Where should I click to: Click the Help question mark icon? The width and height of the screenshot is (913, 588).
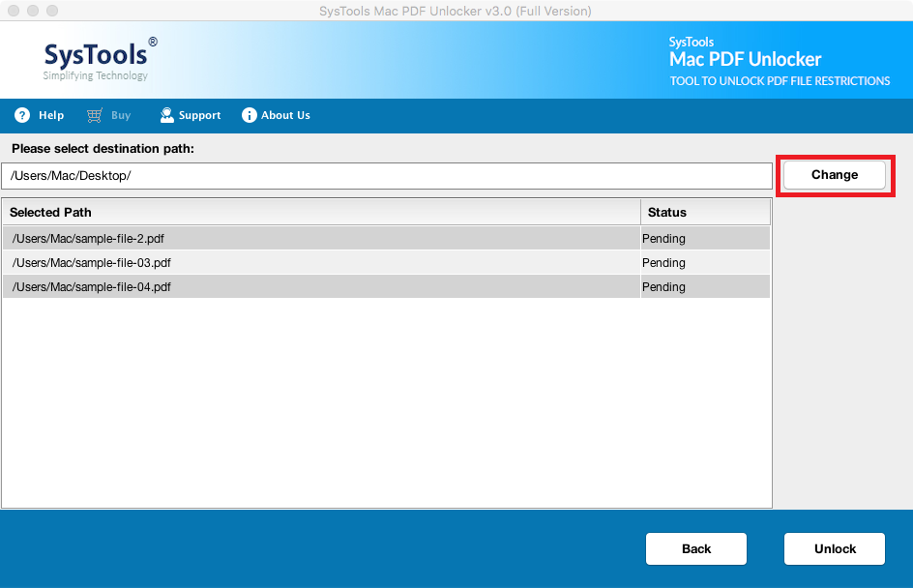point(22,115)
